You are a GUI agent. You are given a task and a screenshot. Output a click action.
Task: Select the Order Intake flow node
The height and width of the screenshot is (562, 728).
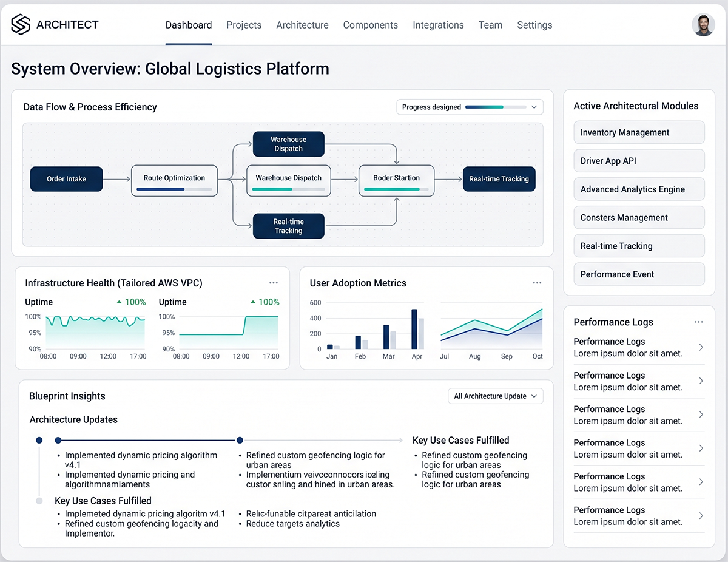coord(66,179)
